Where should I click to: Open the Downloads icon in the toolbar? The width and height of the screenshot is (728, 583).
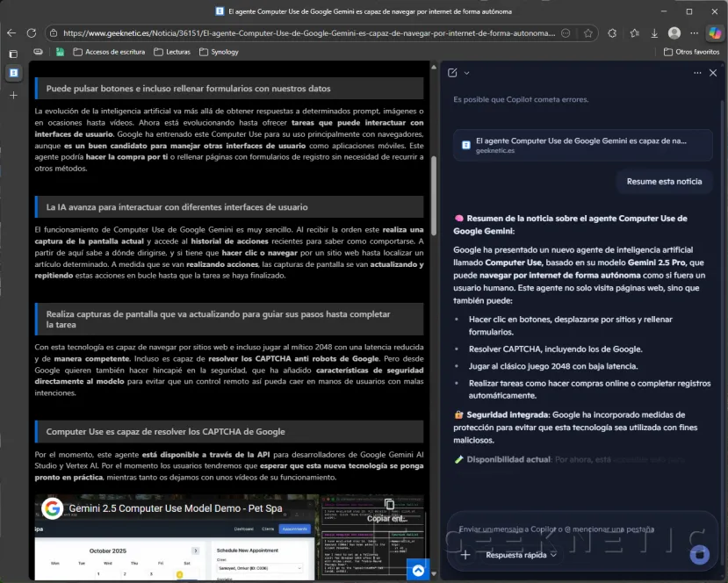coord(653,33)
